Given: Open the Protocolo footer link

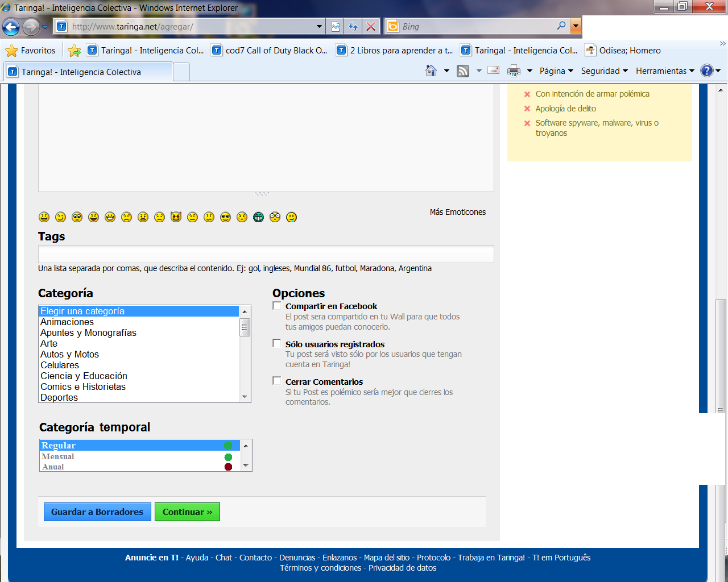Looking at the screenshot, I should (433, 558).
